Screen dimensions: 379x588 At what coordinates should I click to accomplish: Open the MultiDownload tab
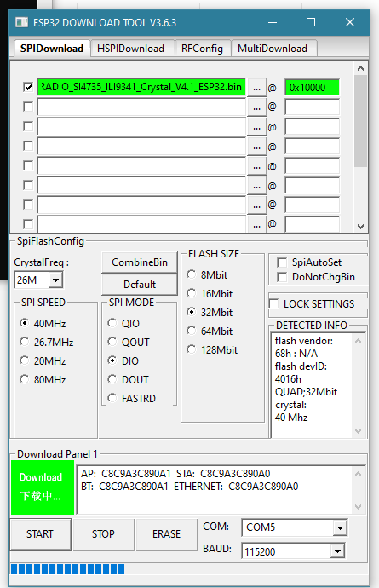(273, 49)
